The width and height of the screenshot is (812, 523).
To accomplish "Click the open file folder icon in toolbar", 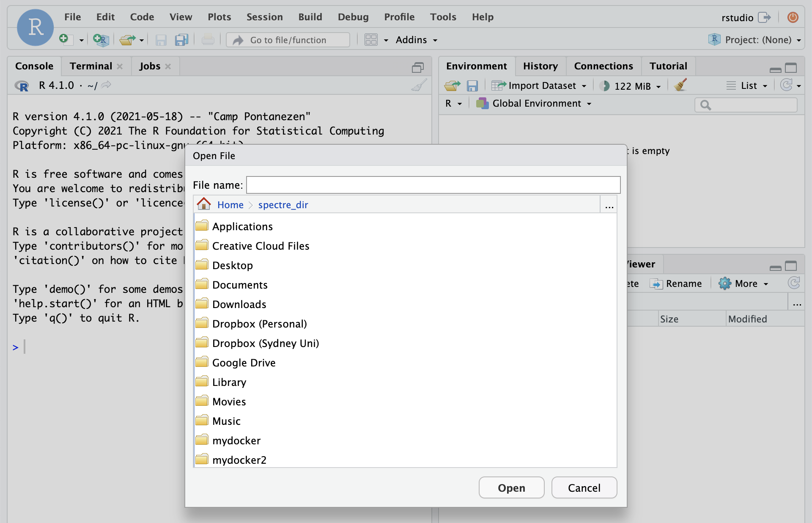I will tap(127, 40).
